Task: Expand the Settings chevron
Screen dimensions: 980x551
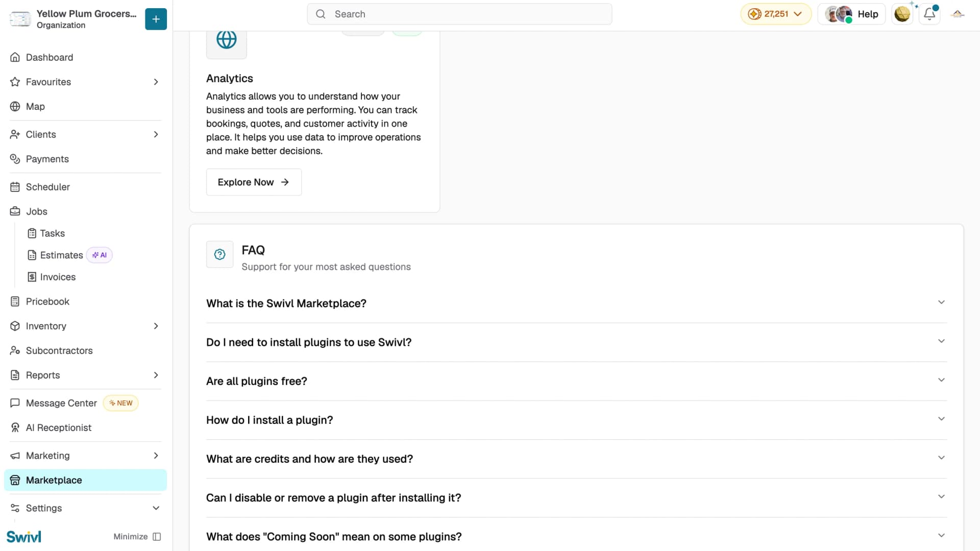Action: [156, 508]
